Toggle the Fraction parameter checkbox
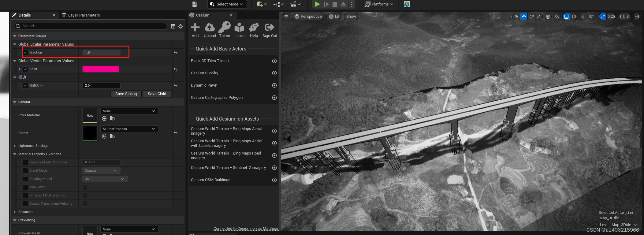 pos(26,53)
